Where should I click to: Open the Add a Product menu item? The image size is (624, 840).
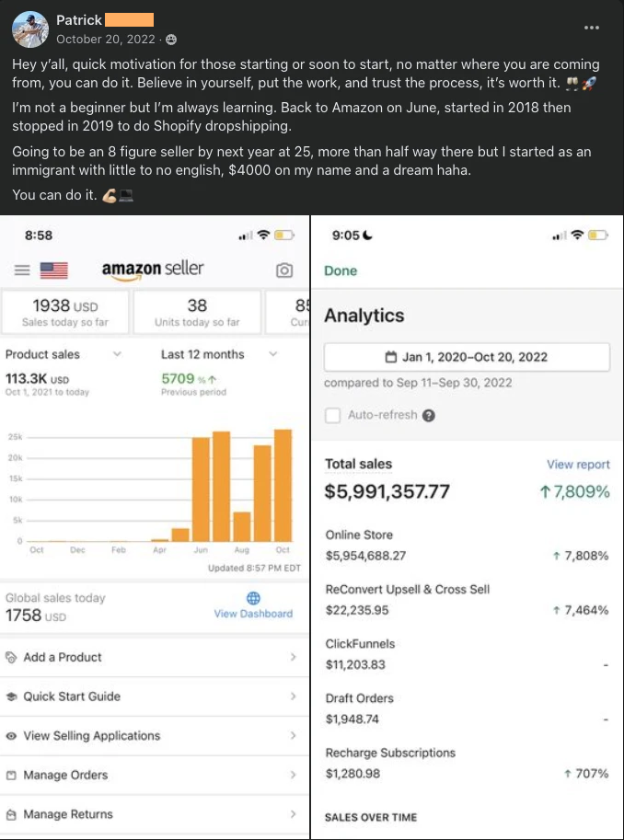(63, 657)
